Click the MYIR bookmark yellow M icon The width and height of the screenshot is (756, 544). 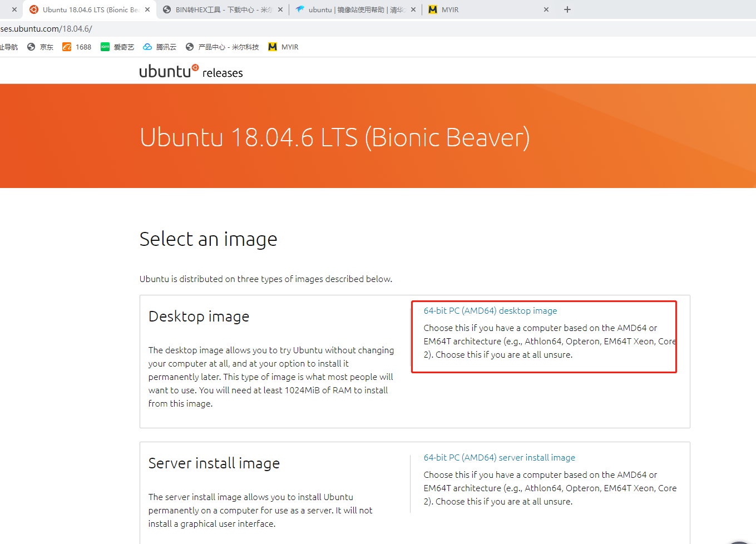click(x=273, y=47)
